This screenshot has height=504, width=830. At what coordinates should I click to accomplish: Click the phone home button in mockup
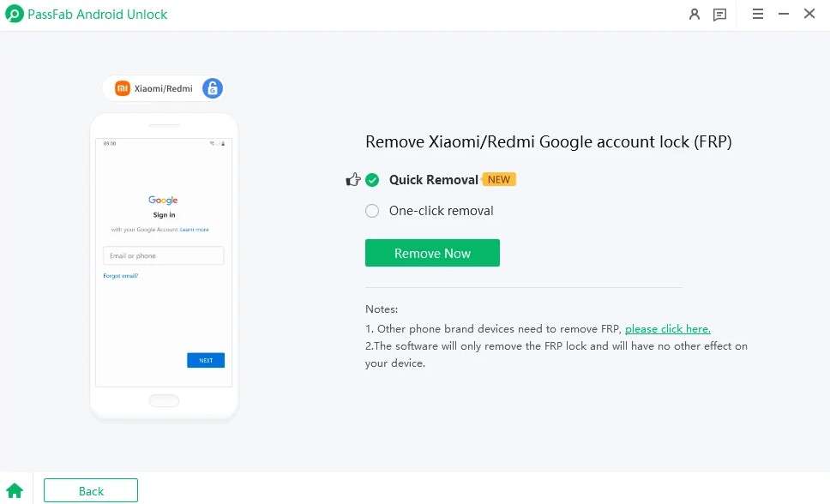coord(164,401)
